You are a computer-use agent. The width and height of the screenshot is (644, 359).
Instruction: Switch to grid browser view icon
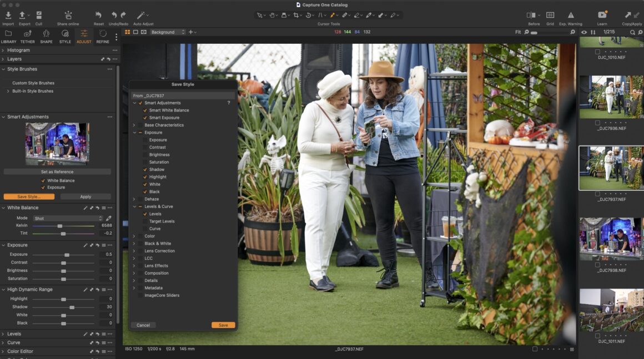point(127,32)
